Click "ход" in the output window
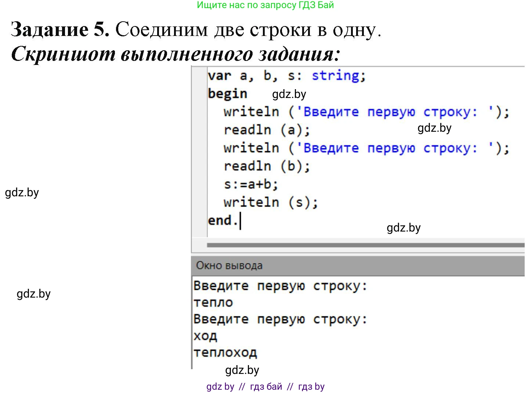Image resolution: width=532 pixels, height=393 pixels. pos(205,335)
